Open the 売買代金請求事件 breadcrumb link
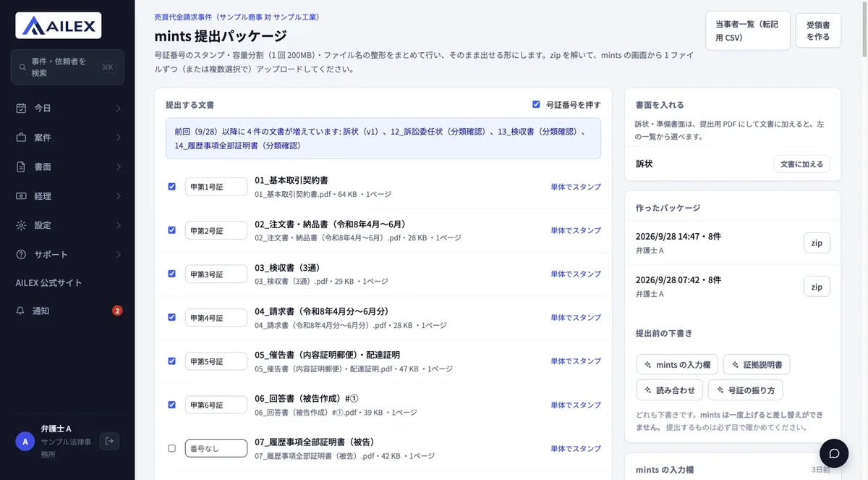868x480 pixels. pyautogui.click(x=237, y=17)
